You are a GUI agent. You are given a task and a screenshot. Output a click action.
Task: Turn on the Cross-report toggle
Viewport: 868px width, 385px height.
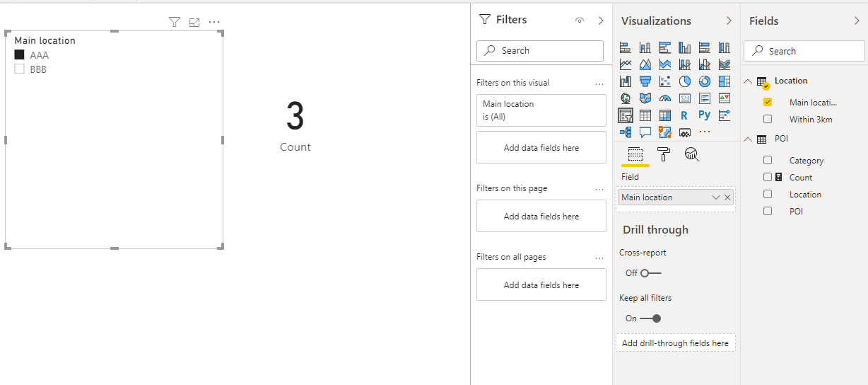tap(651, 273)
